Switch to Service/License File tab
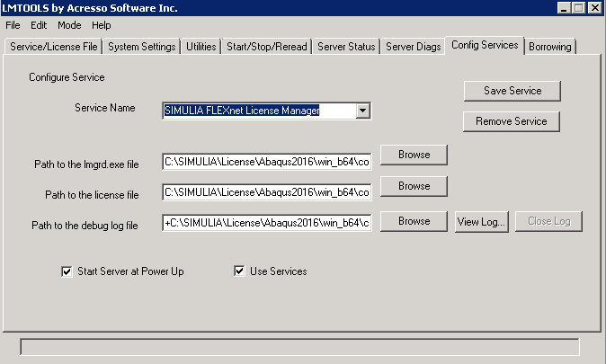 coord(53,47)
